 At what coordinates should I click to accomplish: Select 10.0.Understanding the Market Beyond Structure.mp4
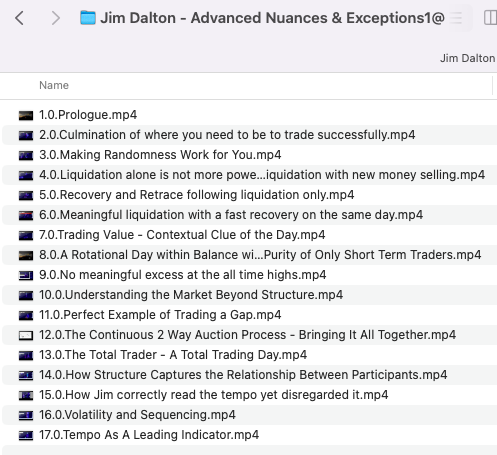[x=249, y=295]
